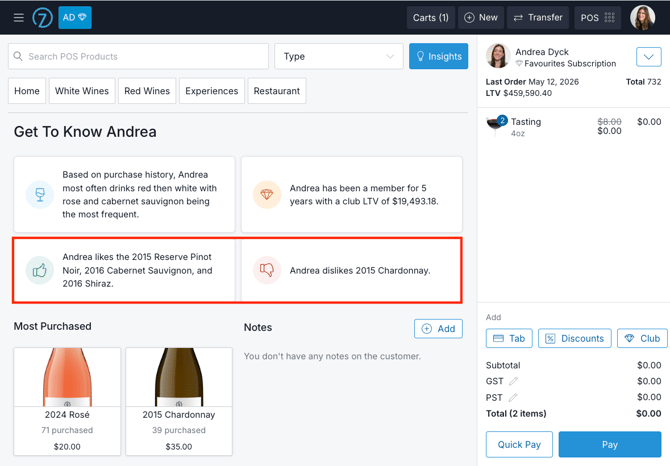This screenshot has width=670, height=466.
Task: Open Discounts
Action: click(x=575, y=338)
